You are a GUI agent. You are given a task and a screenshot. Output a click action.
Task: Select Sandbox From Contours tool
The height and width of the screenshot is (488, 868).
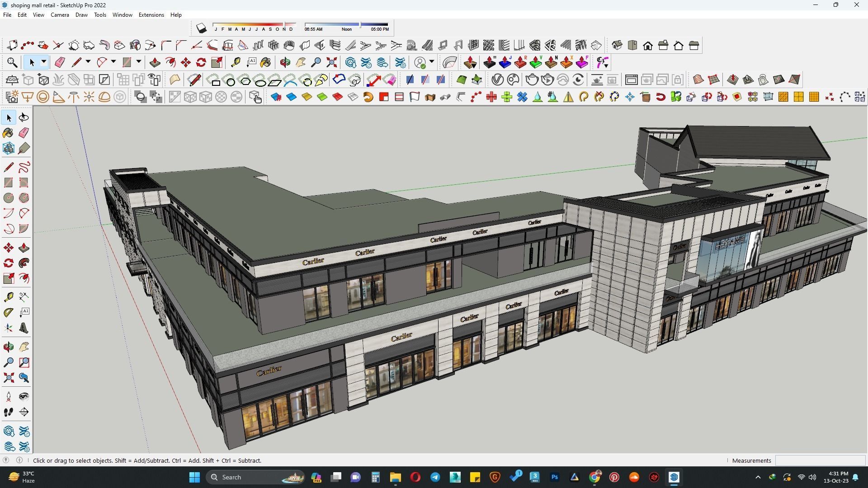pos(698,80)
